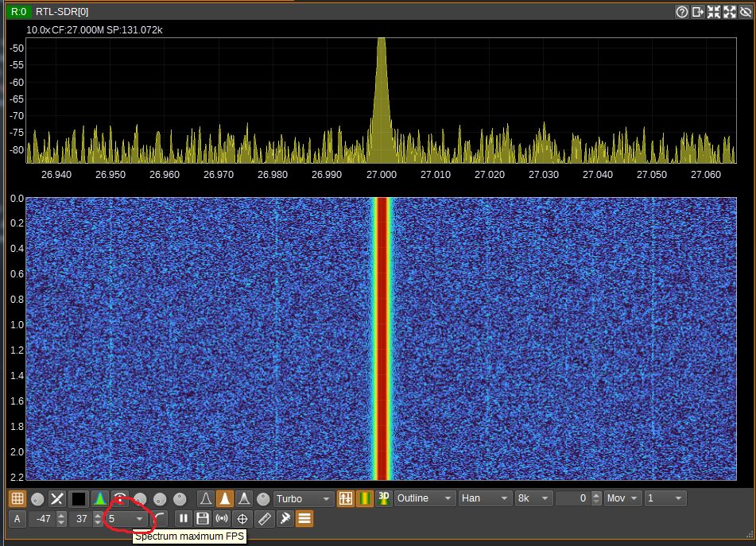Click the range field showing 37
756x546 pixels.
pyautogui.click(x=80, y=519)
